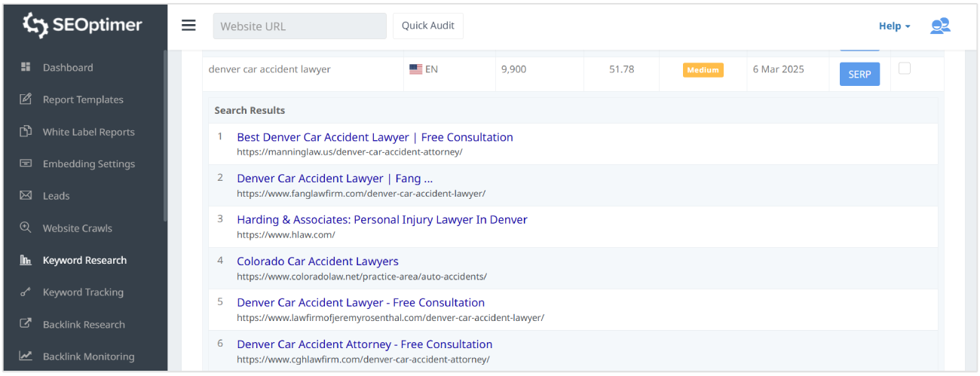This screenshot has height=376, width=980.
Task: Click the SEOptimer logo
Action: click(82, 25)
